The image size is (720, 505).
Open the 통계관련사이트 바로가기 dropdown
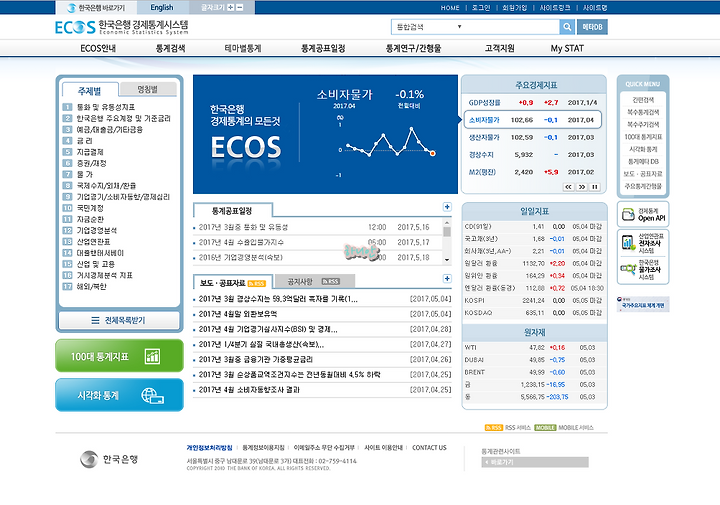[x=535, y=462]
